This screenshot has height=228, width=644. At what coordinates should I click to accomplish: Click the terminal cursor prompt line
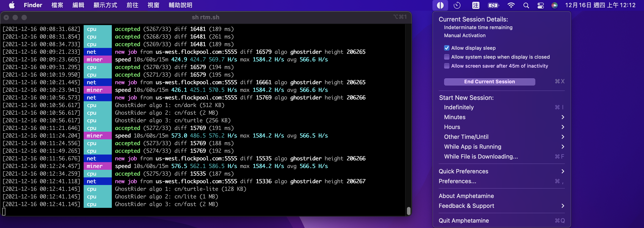(4, 212)
